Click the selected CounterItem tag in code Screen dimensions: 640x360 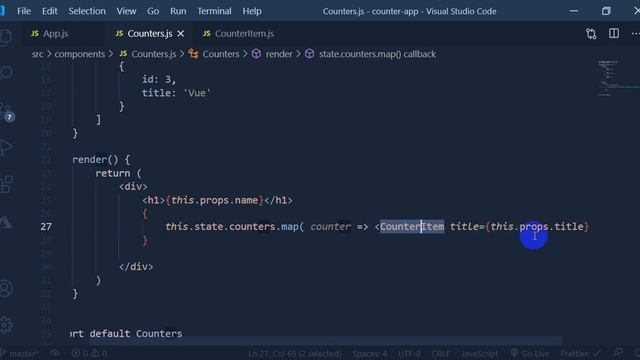411,227
